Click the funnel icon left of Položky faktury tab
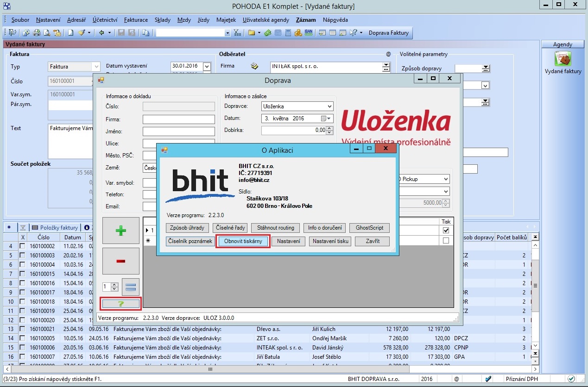Image resolution: width=588 pixels, height=387 pixels. pos(23,228)
